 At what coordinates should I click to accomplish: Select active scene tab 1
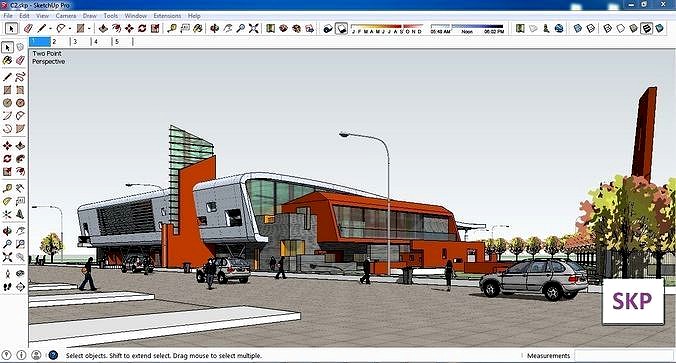coord(40,42)
